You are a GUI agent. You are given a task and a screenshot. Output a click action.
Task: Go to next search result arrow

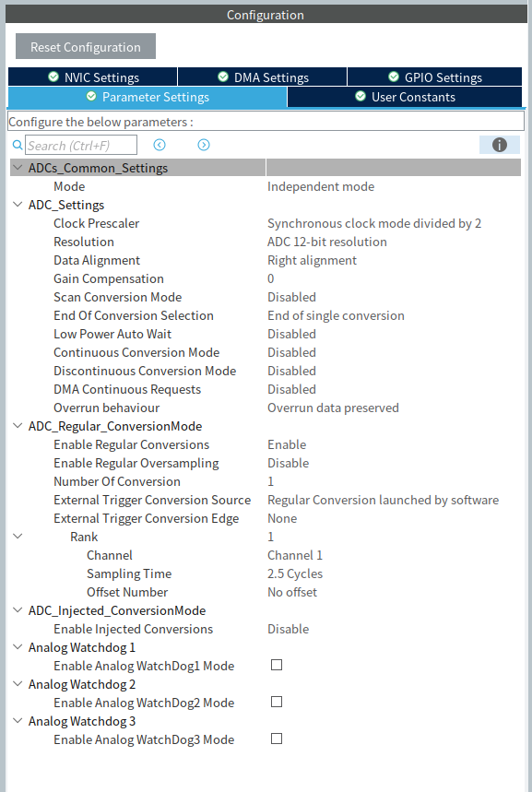(204, 145)
